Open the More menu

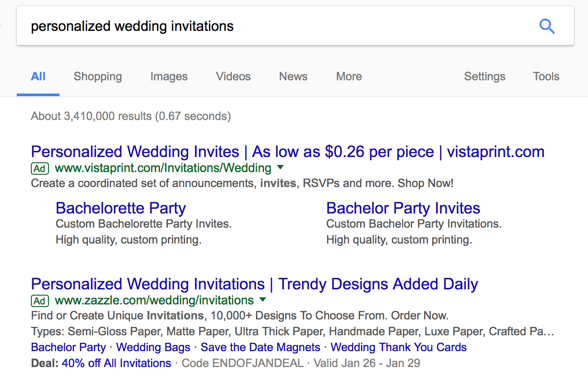(x=349, y=76)
